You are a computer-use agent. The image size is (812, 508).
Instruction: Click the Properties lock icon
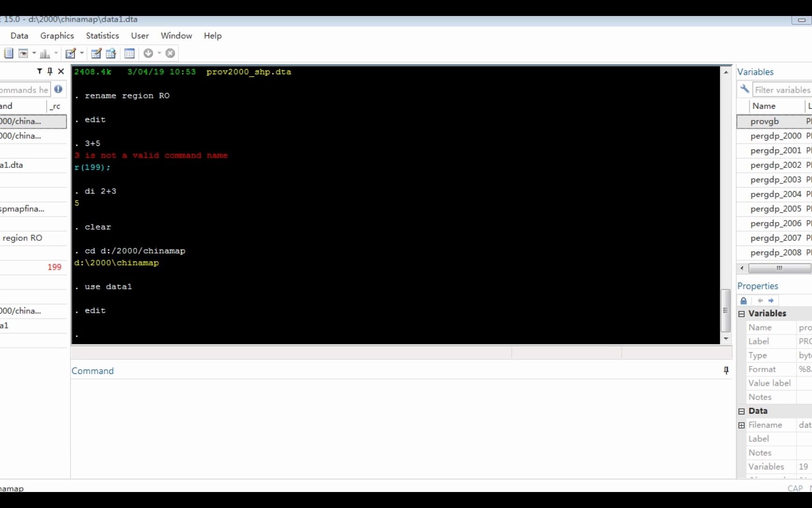[743, 301]
